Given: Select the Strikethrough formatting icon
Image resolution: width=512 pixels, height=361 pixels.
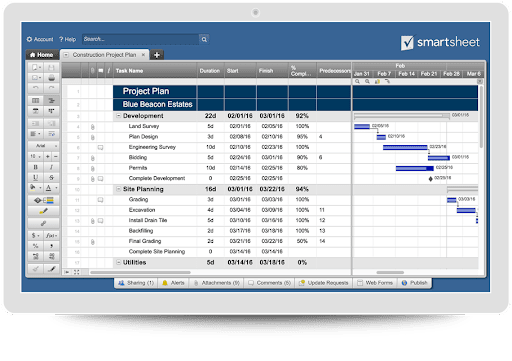Looking at the screenshot, I should [x=51, y=177].
